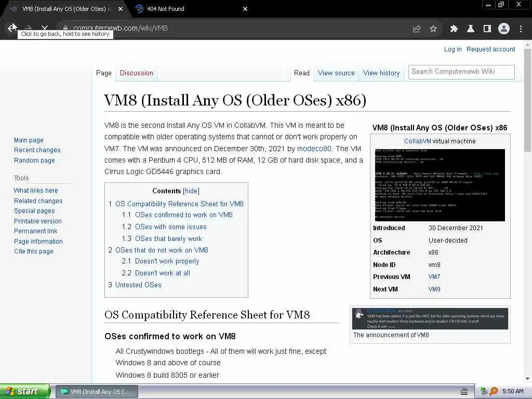Toggle the browser side panel icon
Screen dimensions: 532x399
[x=487, y=29]
